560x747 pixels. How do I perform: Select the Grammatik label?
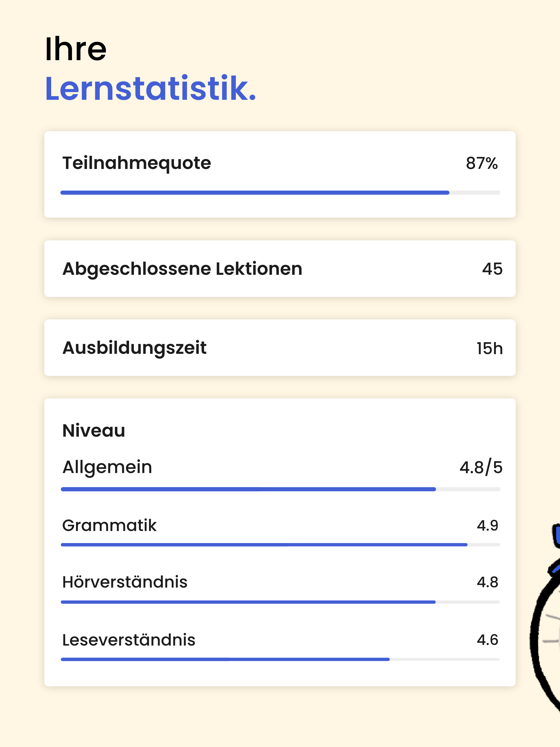pyautogui.click(x=109, y=526)
